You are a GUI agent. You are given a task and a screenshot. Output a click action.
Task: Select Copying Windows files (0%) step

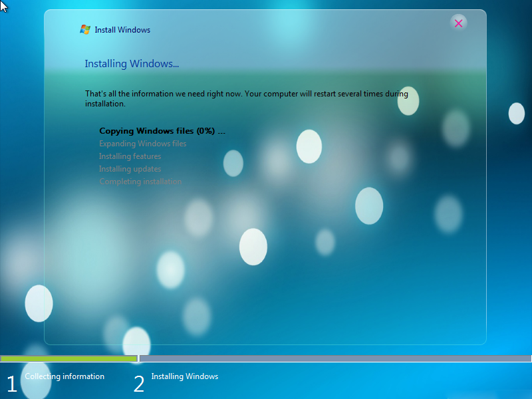point(162,131)
